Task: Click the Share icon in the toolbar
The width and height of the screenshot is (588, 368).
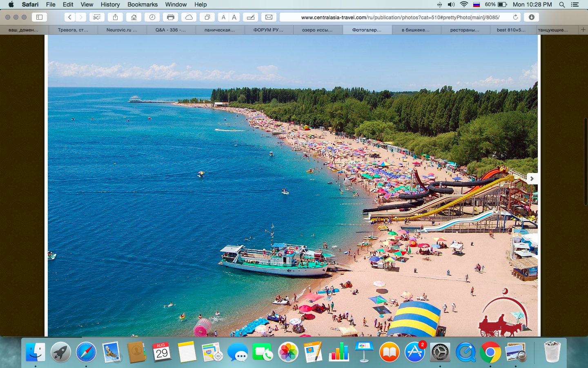Action: 116,17
